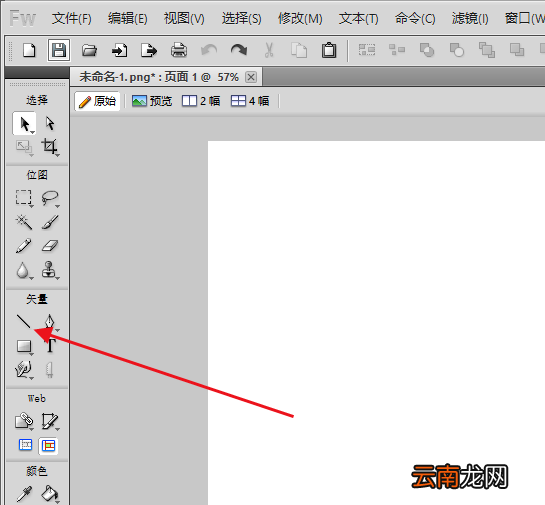The width and height of the screenshot is (545, 505).
Task: Click the Paste clipboard icon
Action: coord(329,50)
